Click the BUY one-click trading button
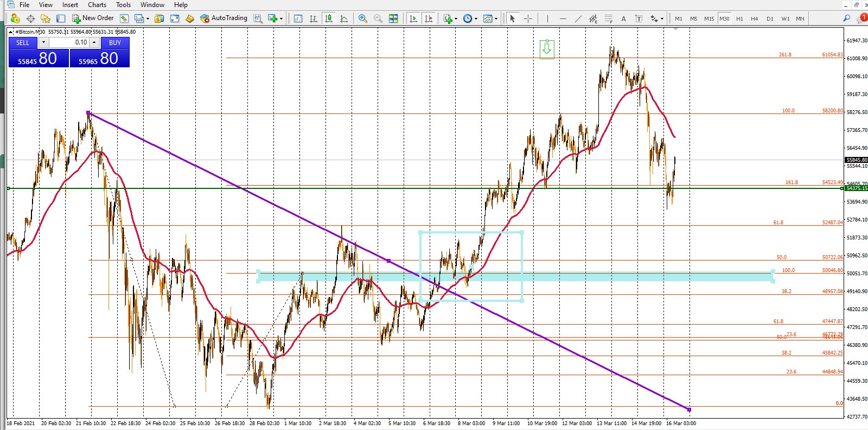Screen dimensions: 868x430 click(115, 42)
